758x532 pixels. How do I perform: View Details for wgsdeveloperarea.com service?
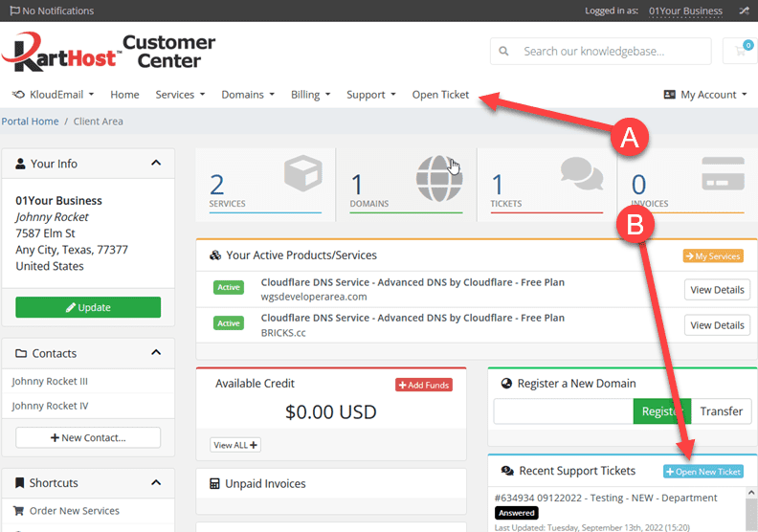717,290
